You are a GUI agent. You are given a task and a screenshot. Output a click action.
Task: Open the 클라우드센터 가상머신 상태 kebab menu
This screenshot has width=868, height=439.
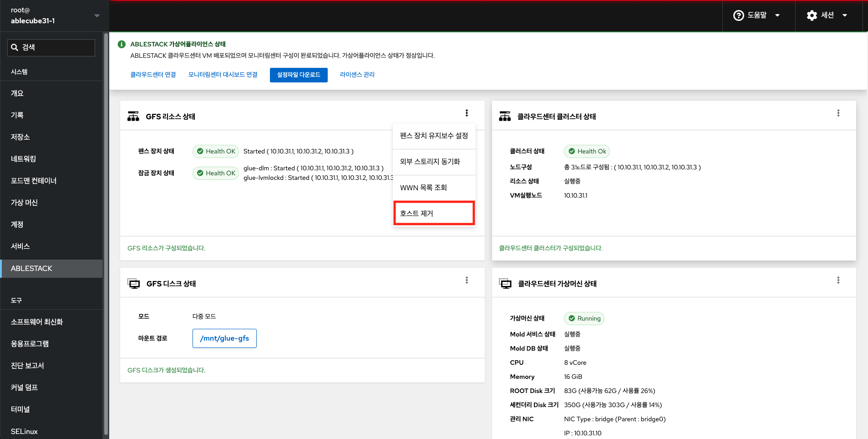[x=838, y=280]
